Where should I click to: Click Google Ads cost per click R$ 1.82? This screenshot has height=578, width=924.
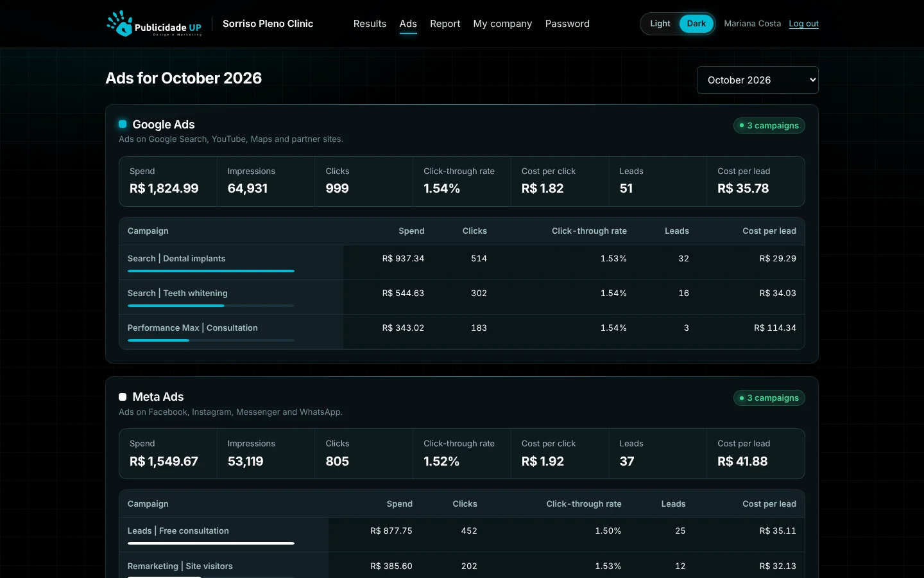[542, 188]
